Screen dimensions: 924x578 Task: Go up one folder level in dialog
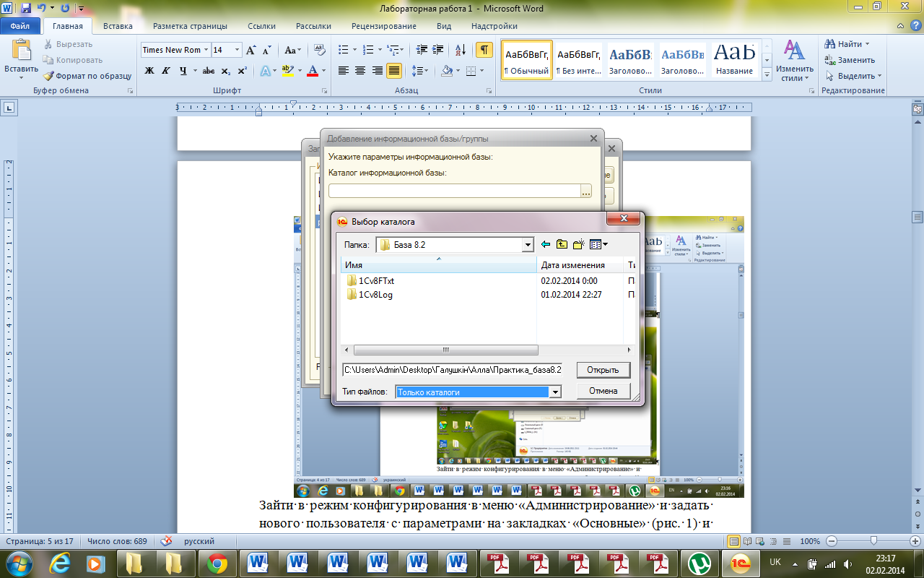coord(562,245)
